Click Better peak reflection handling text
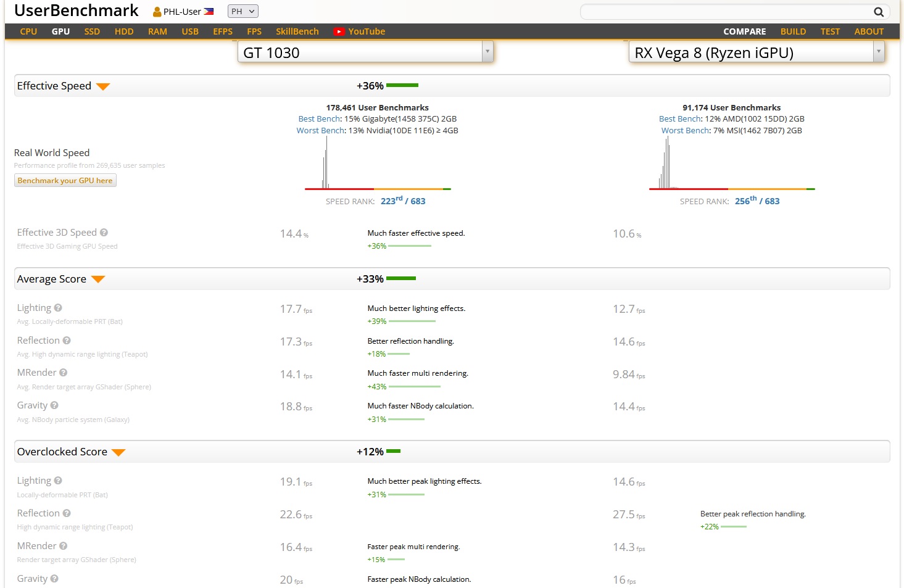 [753, 514]
